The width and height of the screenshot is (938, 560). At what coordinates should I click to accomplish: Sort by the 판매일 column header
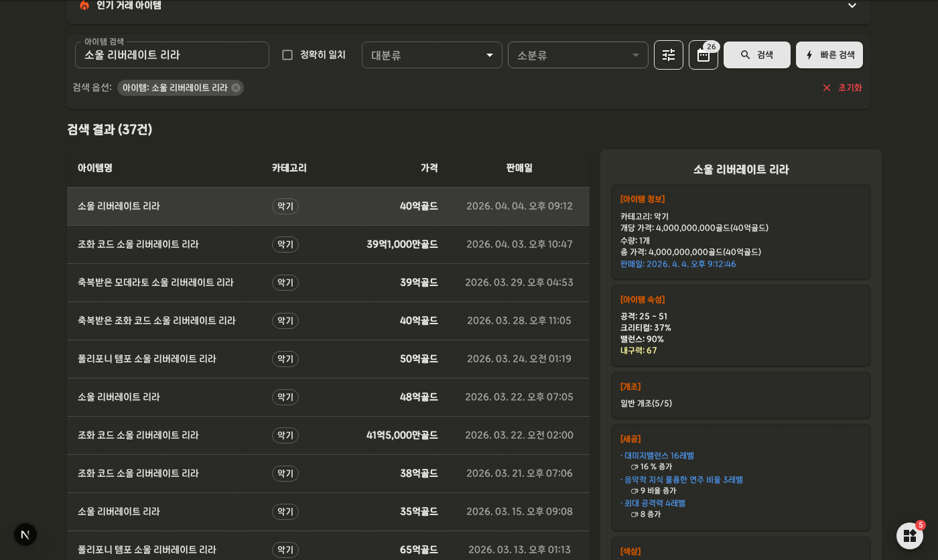(x=519, y=168)
